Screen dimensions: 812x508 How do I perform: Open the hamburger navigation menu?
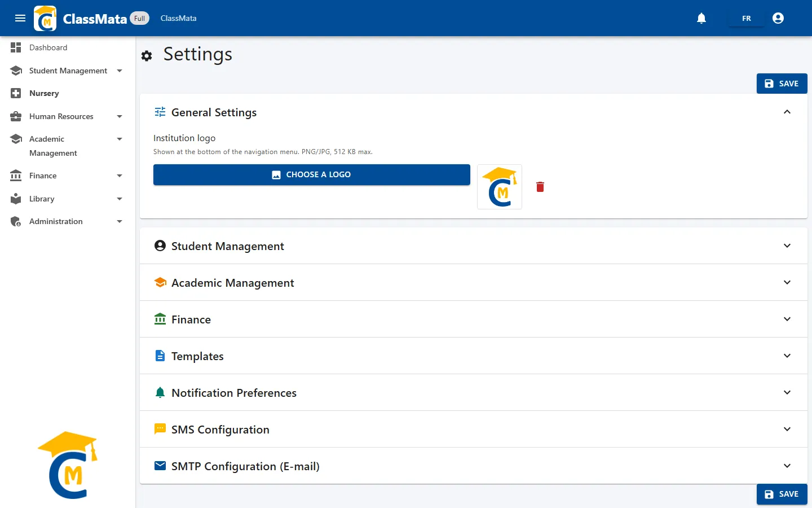[20, 18]
